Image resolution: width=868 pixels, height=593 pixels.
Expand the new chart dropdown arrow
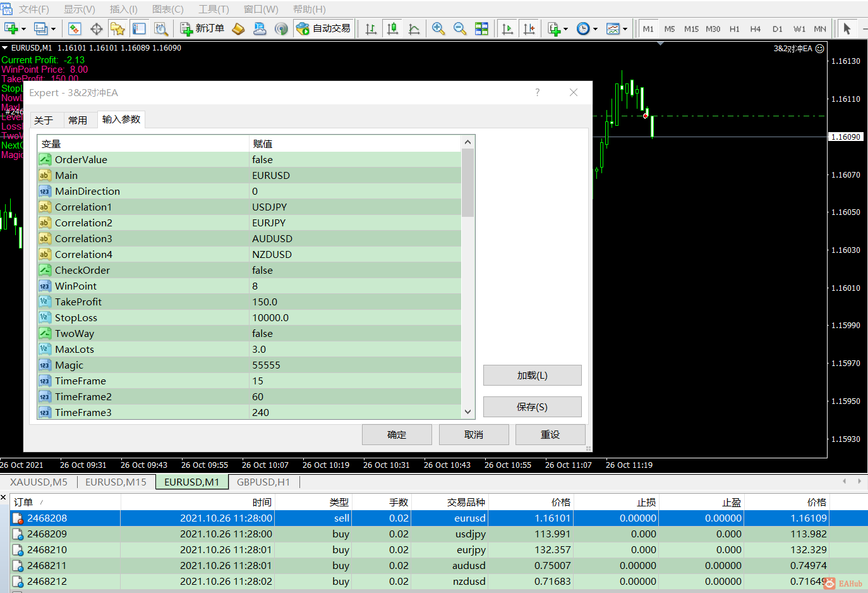[23, 29]
